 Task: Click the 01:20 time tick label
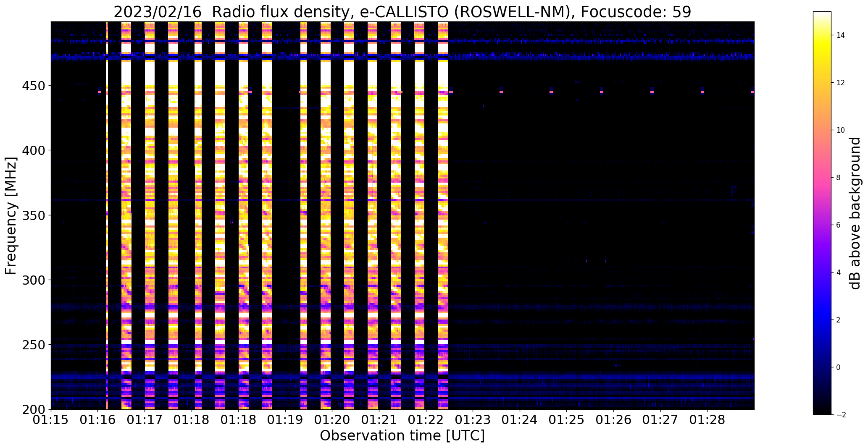point(332,420)
